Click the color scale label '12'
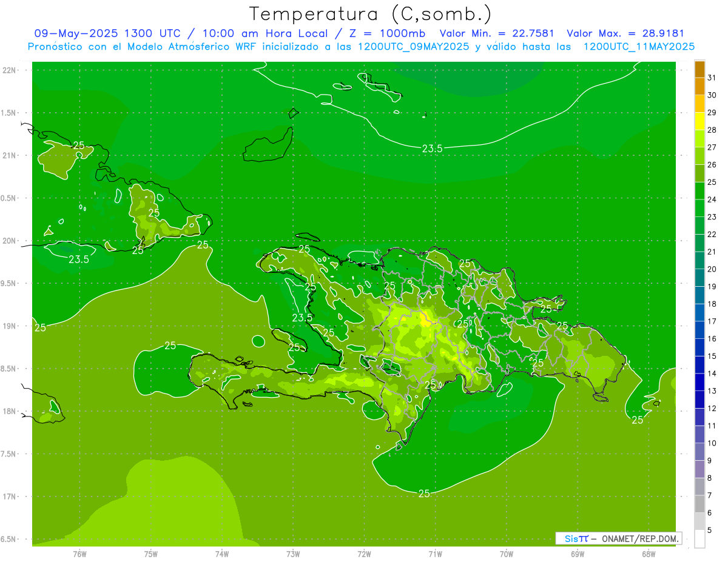 (712, 408)
